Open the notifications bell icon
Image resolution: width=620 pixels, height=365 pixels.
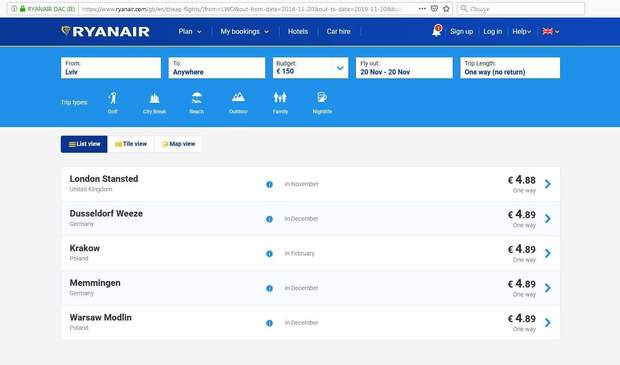click(437, 31)
